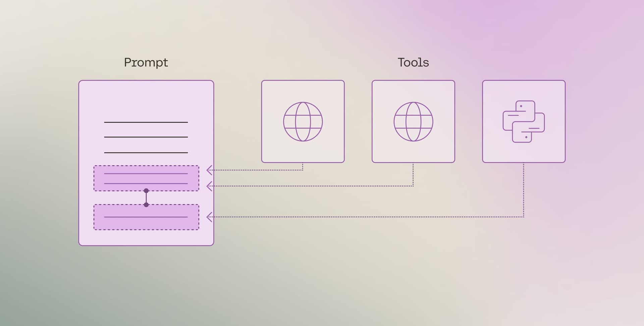The height and width of the screenshot is (326, 644).
Task: Click the top text line inside the Prompt card
Action: (146, 123)
